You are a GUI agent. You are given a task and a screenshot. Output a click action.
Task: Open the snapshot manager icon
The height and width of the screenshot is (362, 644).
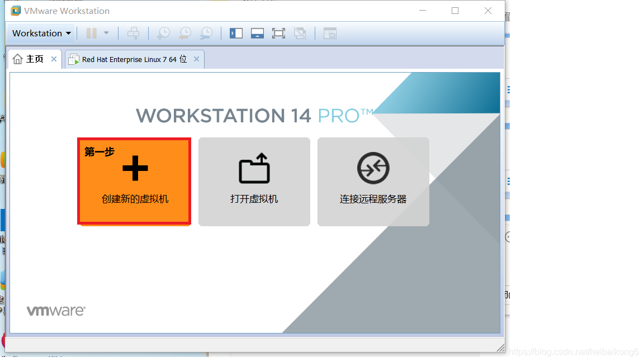click(206, 34)
